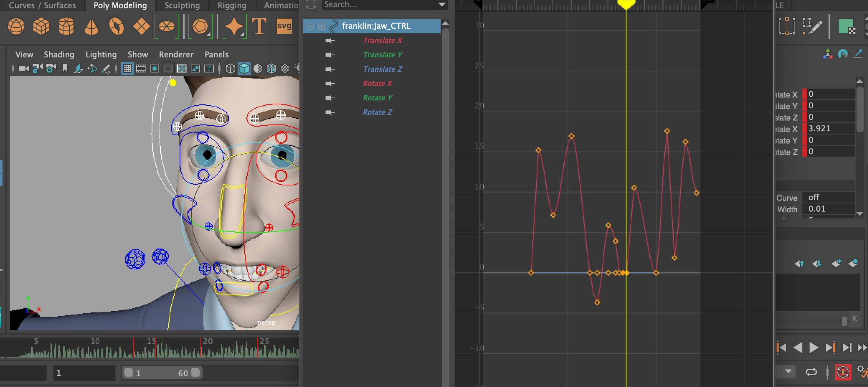Switch to the Rigging shelf tab
Screen dimensions: 868x387
232,5
